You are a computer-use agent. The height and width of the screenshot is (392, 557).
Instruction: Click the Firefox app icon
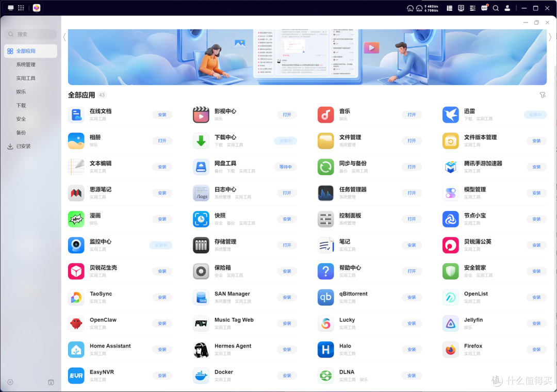tap(450, 349)
